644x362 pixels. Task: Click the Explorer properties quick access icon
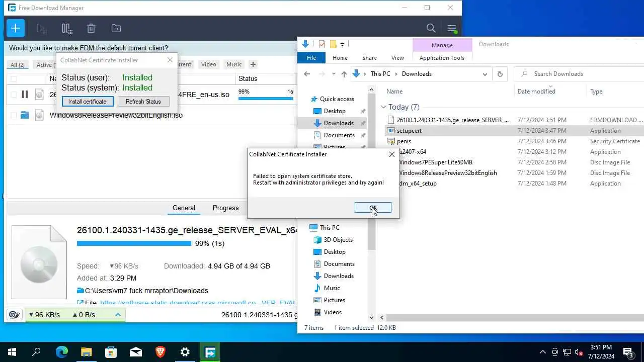tap(322, 44)
